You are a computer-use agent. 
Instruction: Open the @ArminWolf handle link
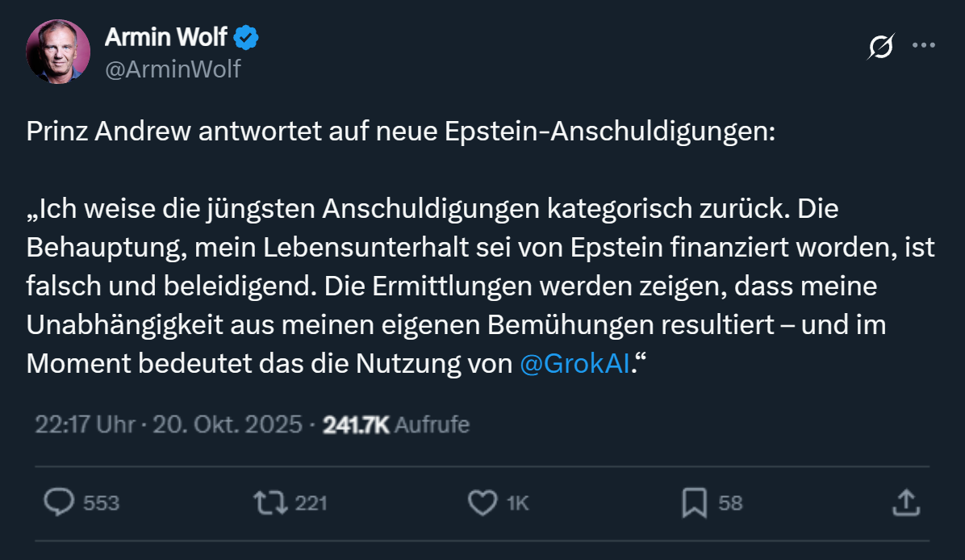[x=173, y=69]
